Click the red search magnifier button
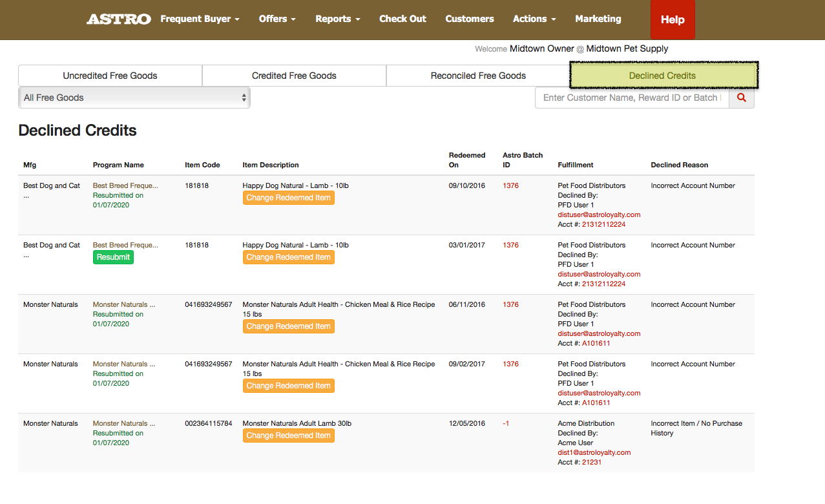Viewport: 825px width, 504px height. [742, 98]
